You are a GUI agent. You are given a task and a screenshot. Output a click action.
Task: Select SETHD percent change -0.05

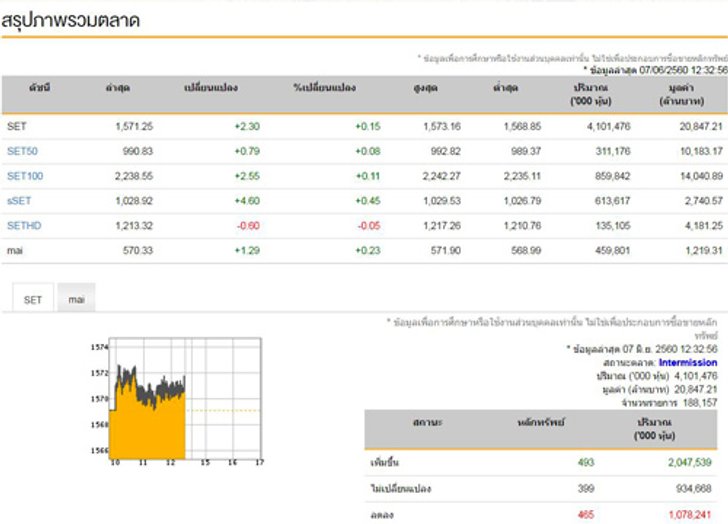coord(369,226)
